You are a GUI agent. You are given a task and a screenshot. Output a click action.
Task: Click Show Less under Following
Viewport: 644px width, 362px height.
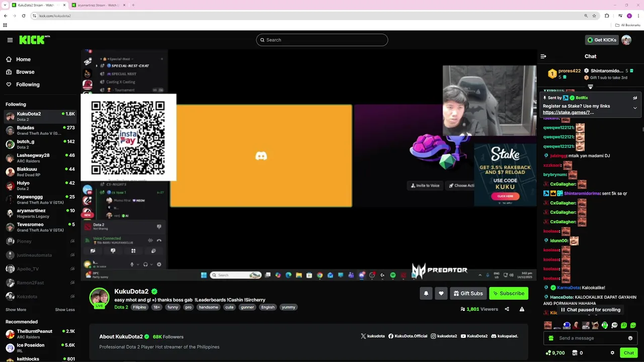pyautogui.click(x=65, y=310)
